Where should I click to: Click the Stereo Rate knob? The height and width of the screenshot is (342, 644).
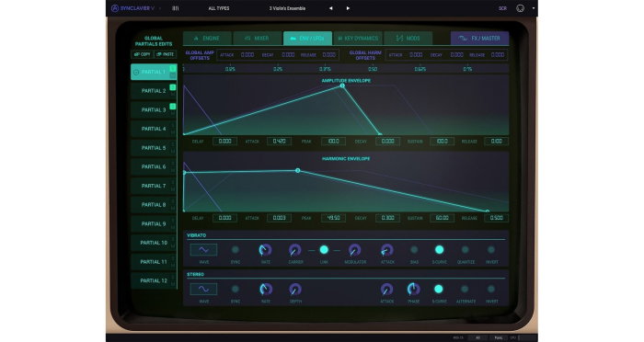click(266, 289)
